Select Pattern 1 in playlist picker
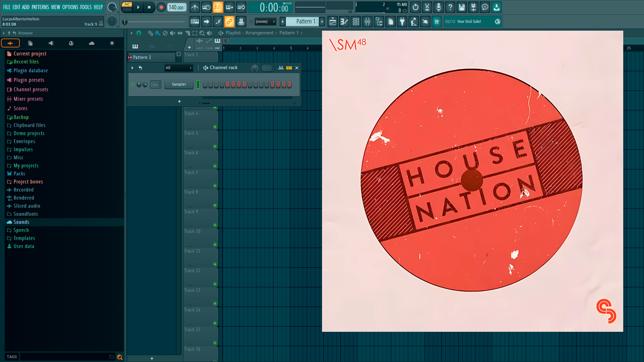 click(151, 57)
